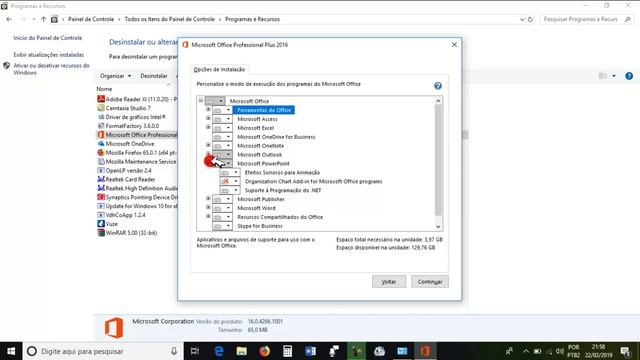Expand the Microsoft OneNote node
The image size is (640, 360).
pos(208,145)
